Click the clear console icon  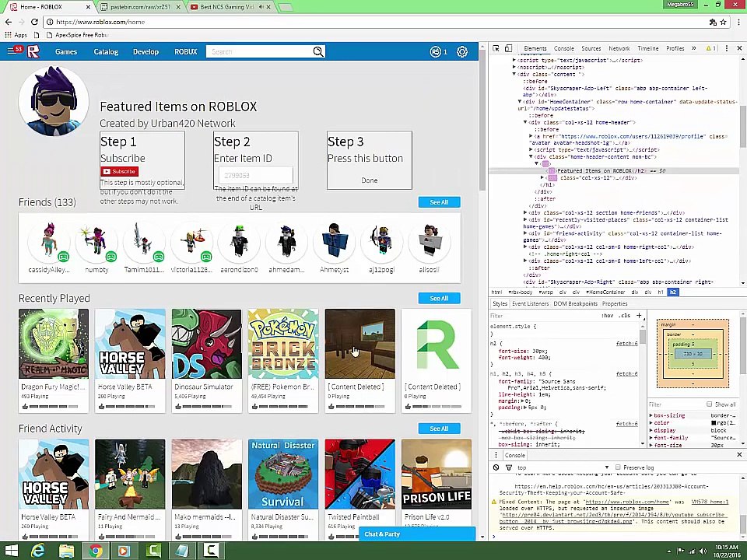496,467
